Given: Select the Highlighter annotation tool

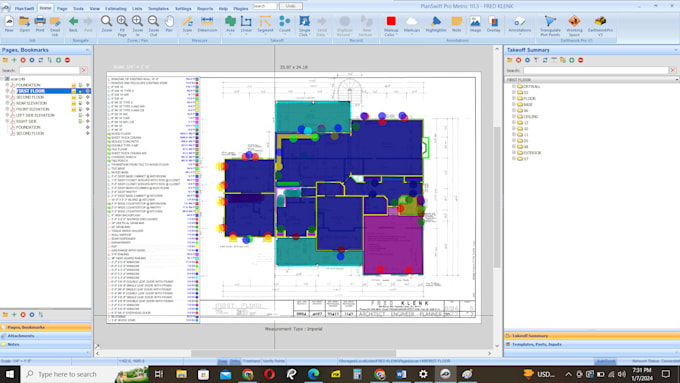Looking at the screenshot, I should click(x=436, y=24).
